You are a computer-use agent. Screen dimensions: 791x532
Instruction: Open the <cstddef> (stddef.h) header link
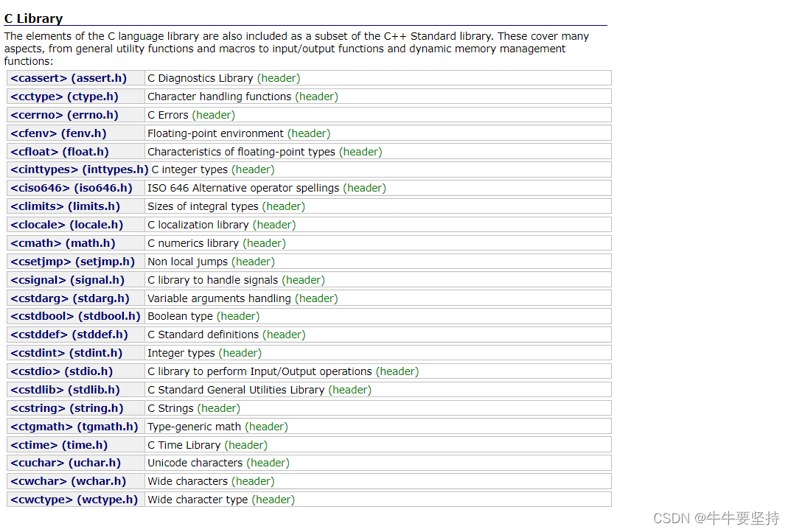click(x=69, y=335)
